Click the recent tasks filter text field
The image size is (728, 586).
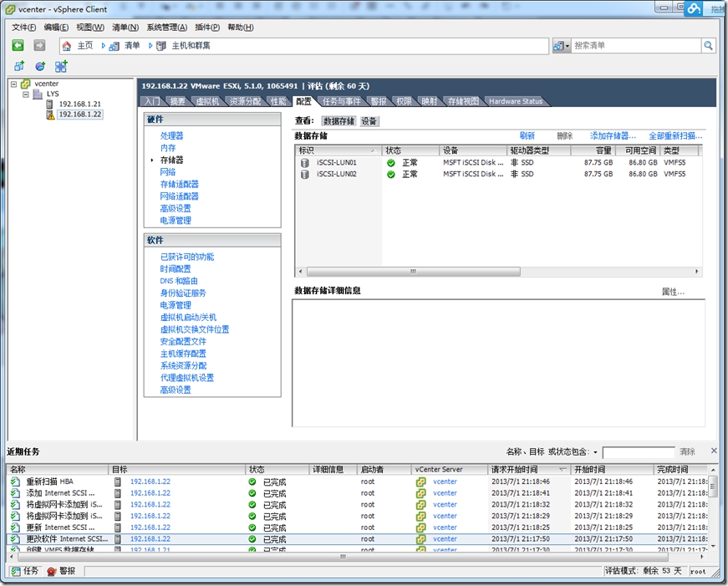(x=639, y=452)
